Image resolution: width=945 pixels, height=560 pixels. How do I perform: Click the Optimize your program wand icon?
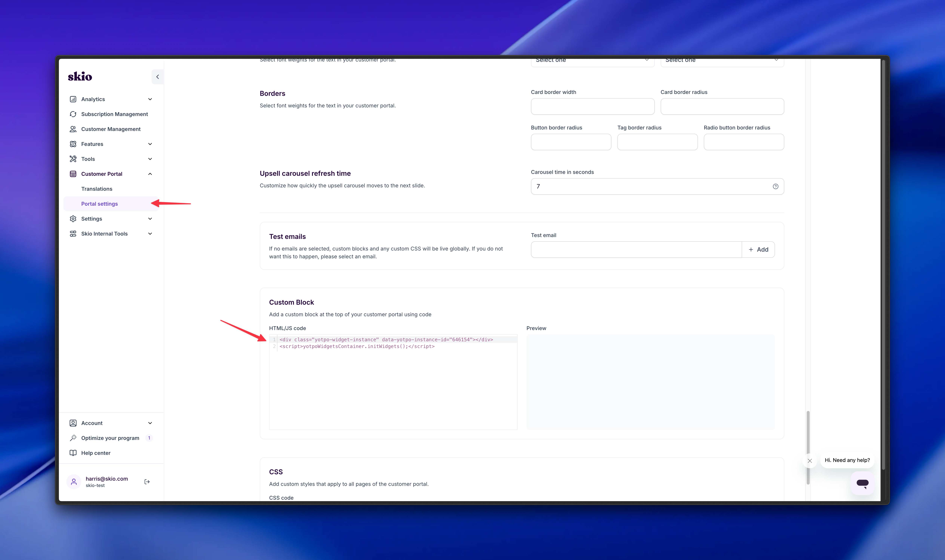point(73,438)
